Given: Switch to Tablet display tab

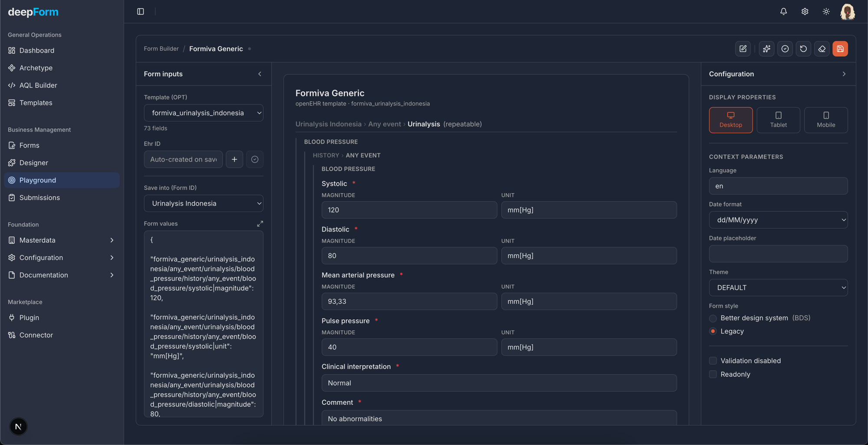Looking at the screenshot, I should pyautogui.click(x=778, y=120).
